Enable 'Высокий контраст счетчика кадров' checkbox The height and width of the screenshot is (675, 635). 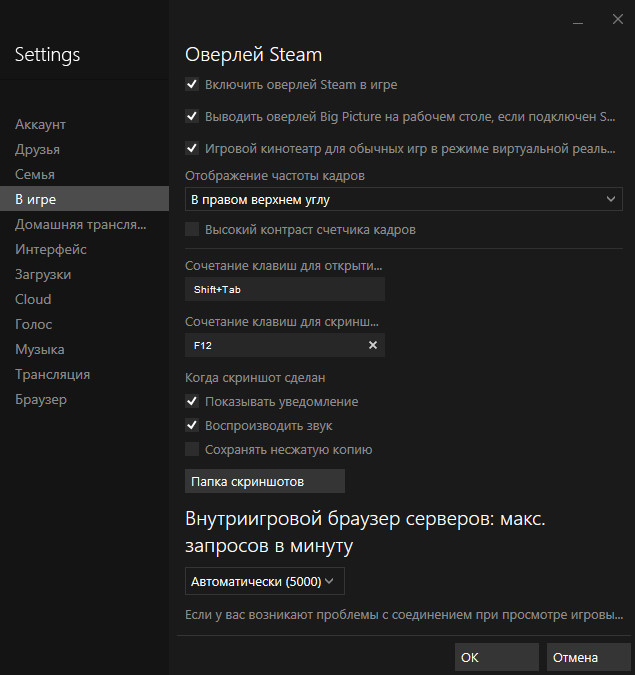pyautogui.click(x=192, y=230)
